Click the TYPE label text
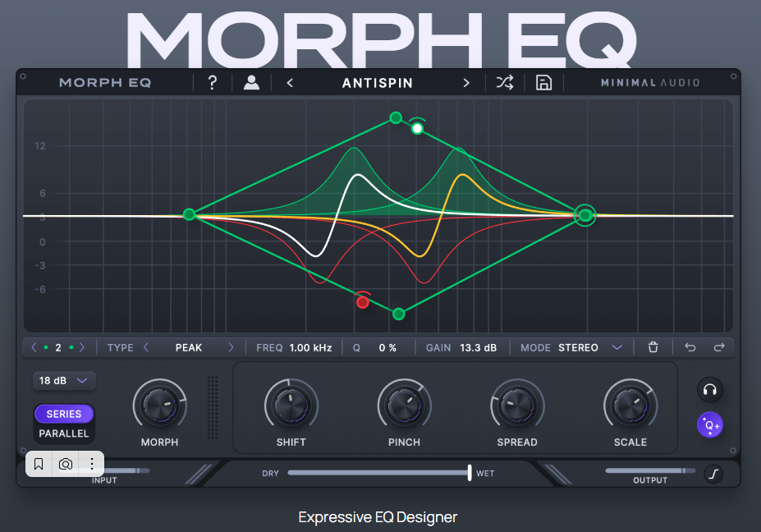The image size is (761, 532). (121, 347)
